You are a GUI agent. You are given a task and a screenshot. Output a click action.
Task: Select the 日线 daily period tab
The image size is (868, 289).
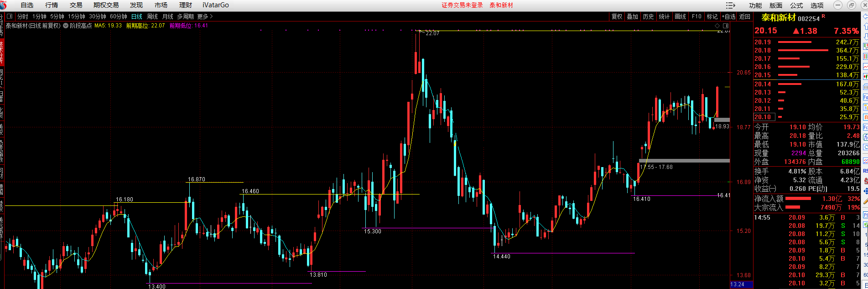[x=137, y=16]
